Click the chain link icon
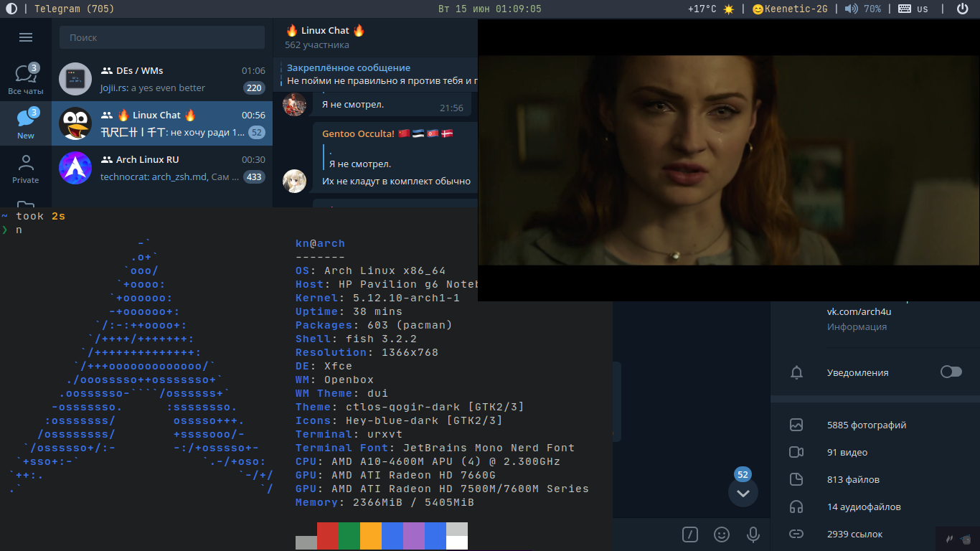 point(796,534)
